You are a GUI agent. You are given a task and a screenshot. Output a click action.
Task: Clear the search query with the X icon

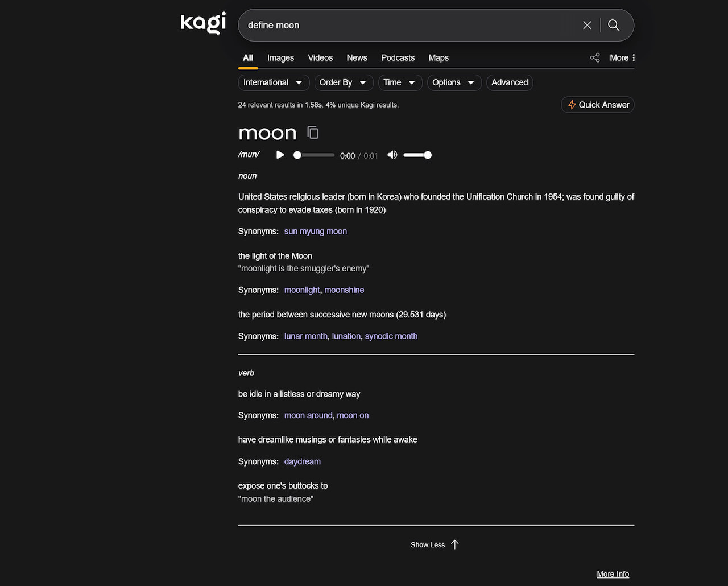587,25
